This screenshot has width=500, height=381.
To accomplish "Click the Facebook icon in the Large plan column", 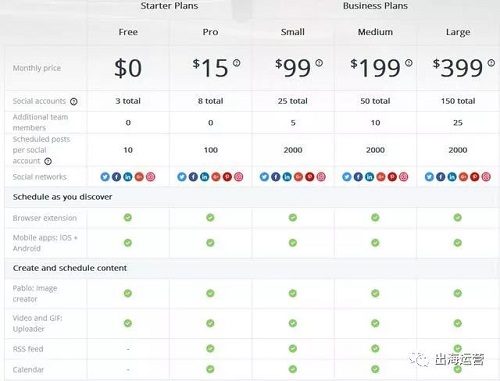I will point(441,177).
